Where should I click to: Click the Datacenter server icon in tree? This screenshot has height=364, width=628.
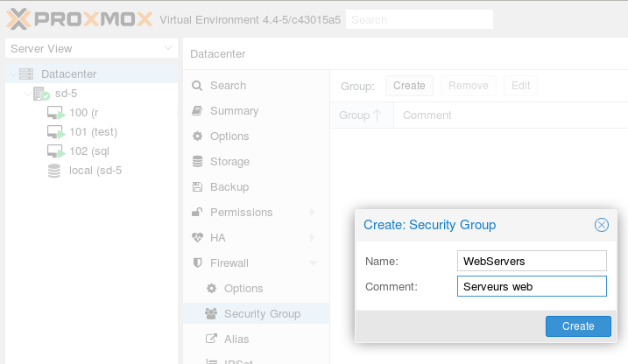click(x=26, y=74)
